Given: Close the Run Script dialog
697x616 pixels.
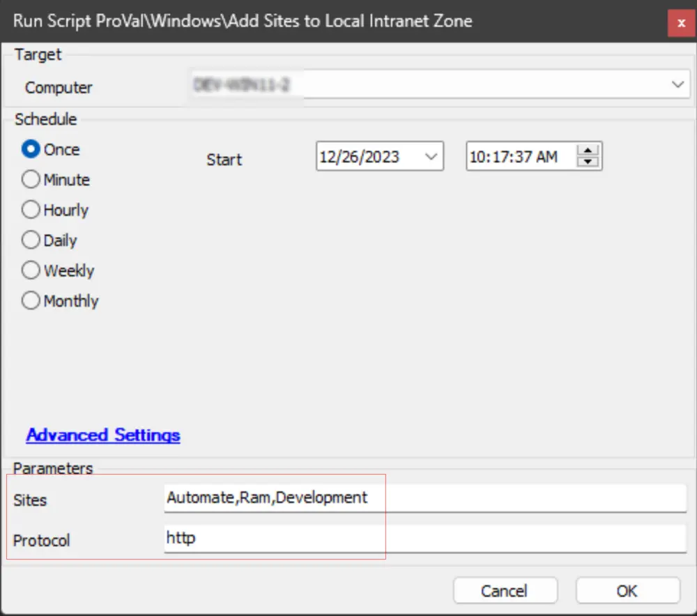Looking at the screenshot, I should coord(681,23).
